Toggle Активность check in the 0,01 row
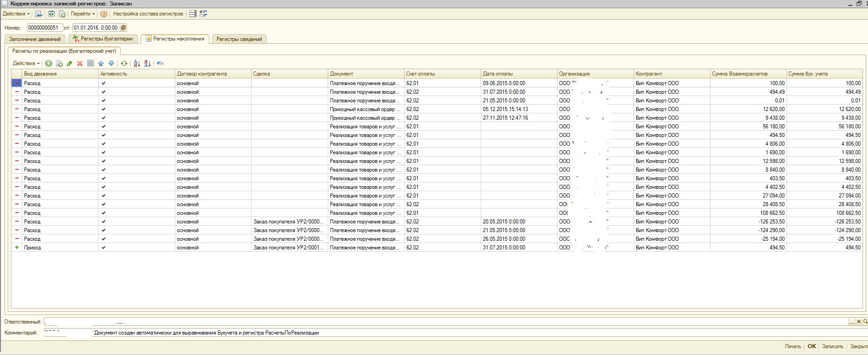The width and height of the screenshot is (868, 355). [103, 101]
